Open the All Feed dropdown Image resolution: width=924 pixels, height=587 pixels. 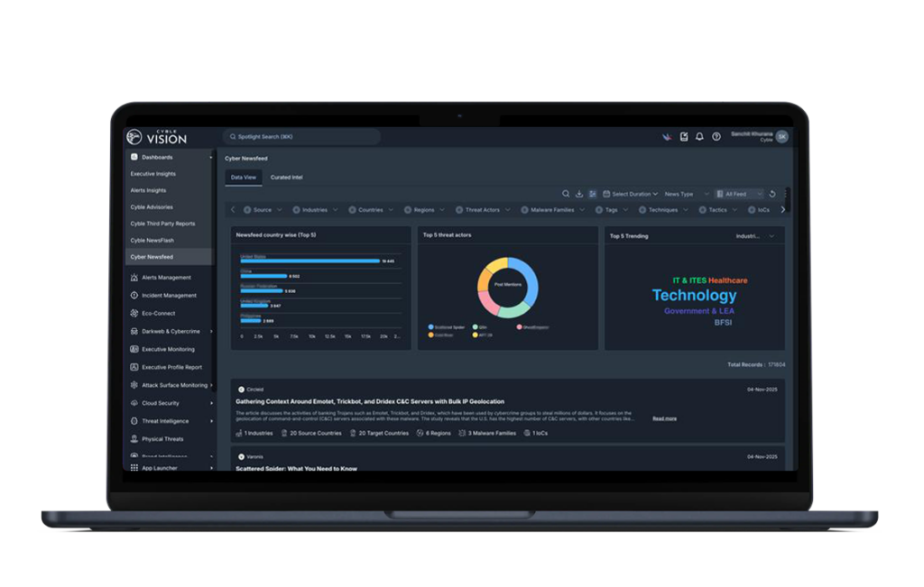[739, 194]
